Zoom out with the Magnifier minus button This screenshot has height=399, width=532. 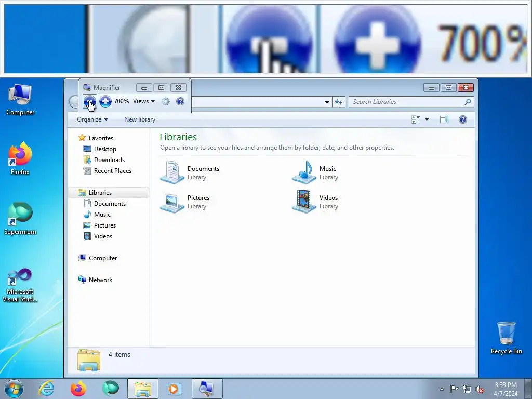(89, 101)
